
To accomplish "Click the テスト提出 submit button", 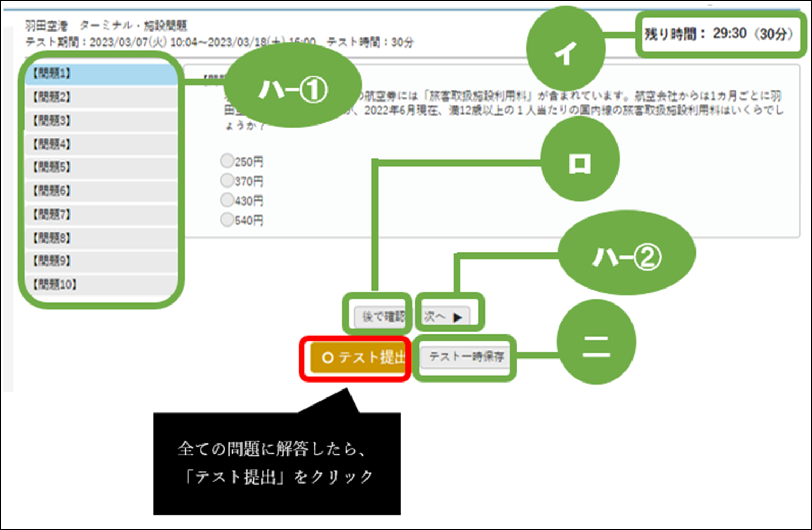I will pos(357,357).
